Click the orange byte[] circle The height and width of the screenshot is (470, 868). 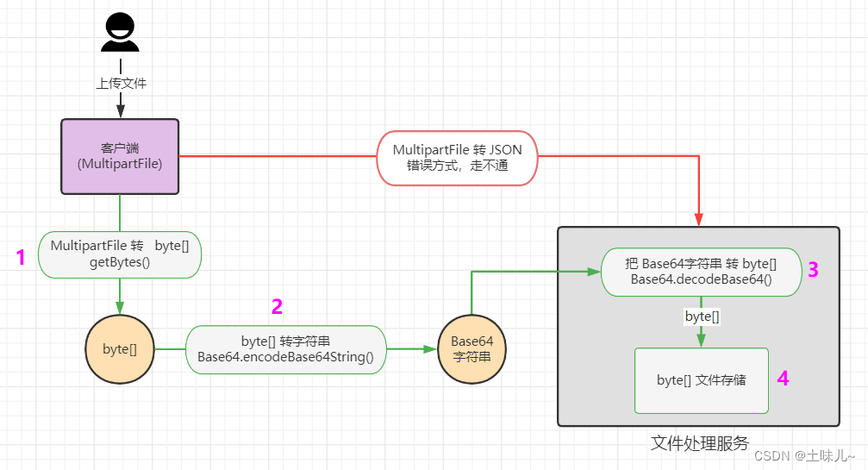pyautogui.click(x=120, y=349)
